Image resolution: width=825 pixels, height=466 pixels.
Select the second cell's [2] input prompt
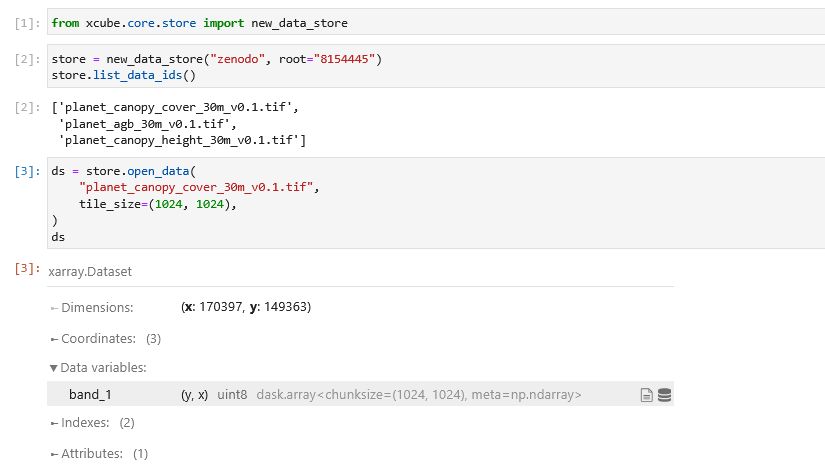coord(27,59)
